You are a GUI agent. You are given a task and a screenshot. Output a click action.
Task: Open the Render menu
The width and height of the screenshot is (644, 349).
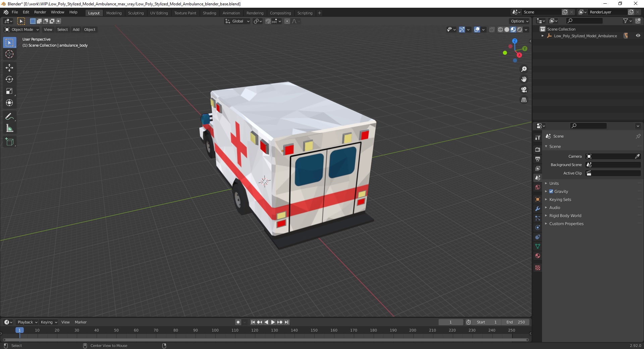pyautogui.click(x=40, y=12)
